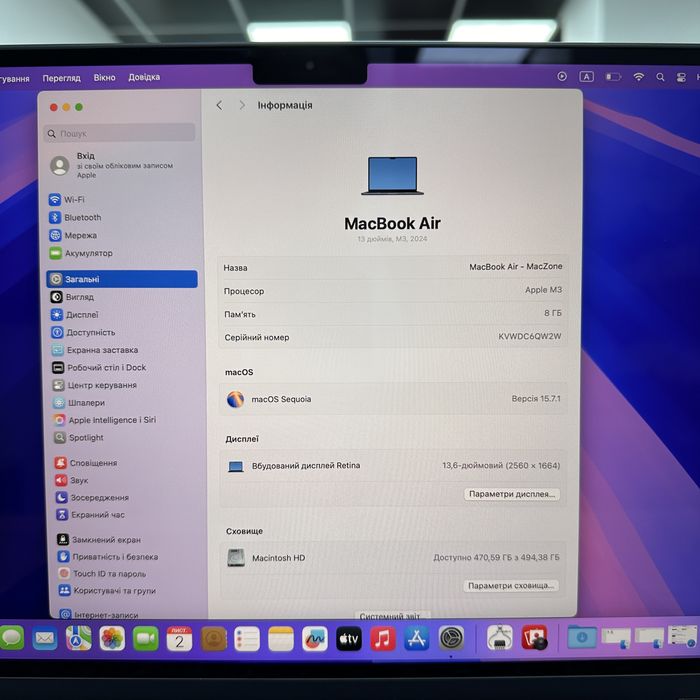The height and width of the screenshot is (700, 700).
Task: Open Spotlight search from menu bar
Action: (x=660, y=77)
